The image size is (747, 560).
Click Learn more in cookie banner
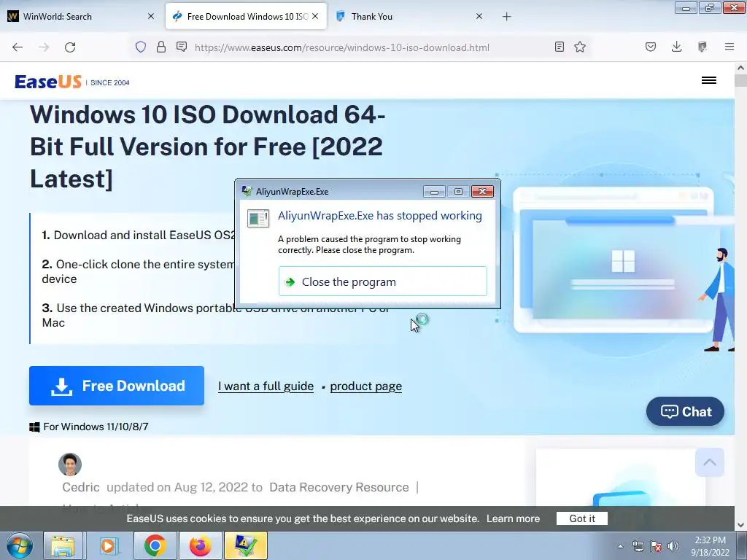point(513,518)
